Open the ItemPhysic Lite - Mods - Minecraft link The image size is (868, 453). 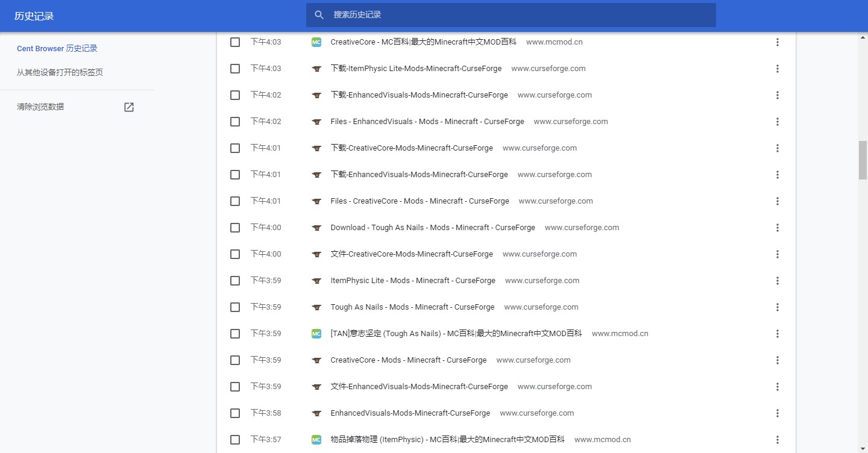[413, 281]
